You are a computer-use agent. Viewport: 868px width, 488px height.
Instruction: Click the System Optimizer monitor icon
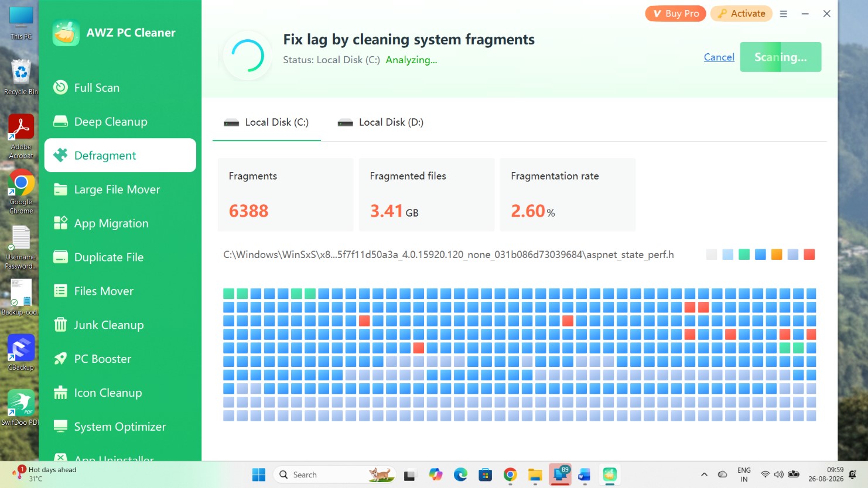pos(60,427)
